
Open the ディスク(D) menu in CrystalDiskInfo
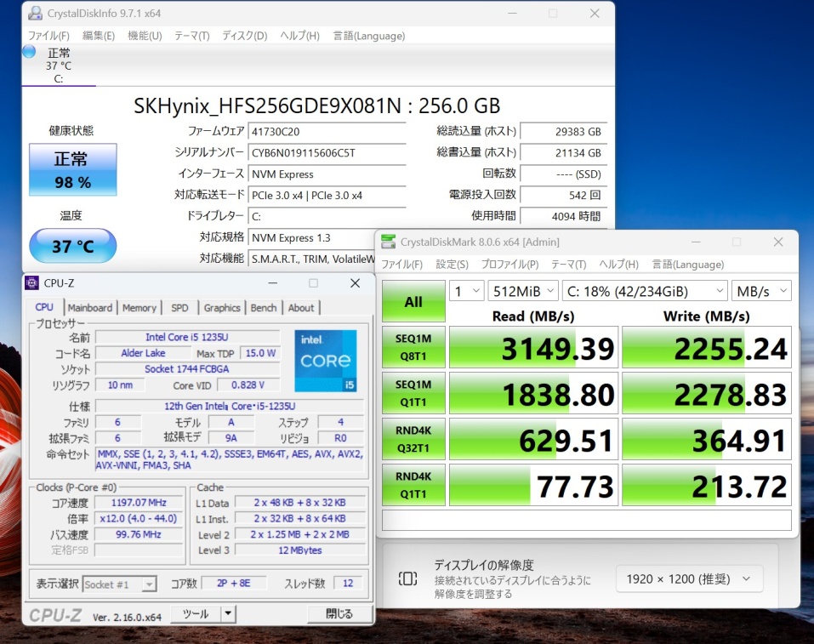click(x=244, y=36)
